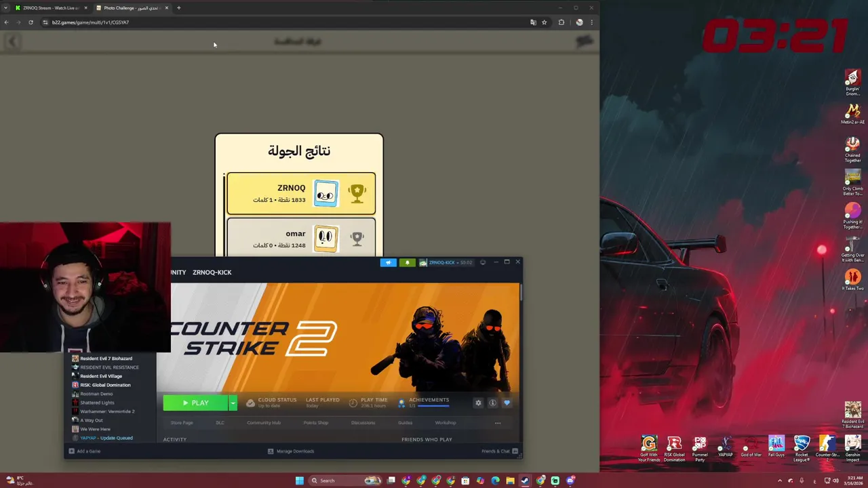Image resolution: width=868 pixels, height=488 pixels.
Task: Open Friends & Chat in Steam
Action: pos(500,451)
